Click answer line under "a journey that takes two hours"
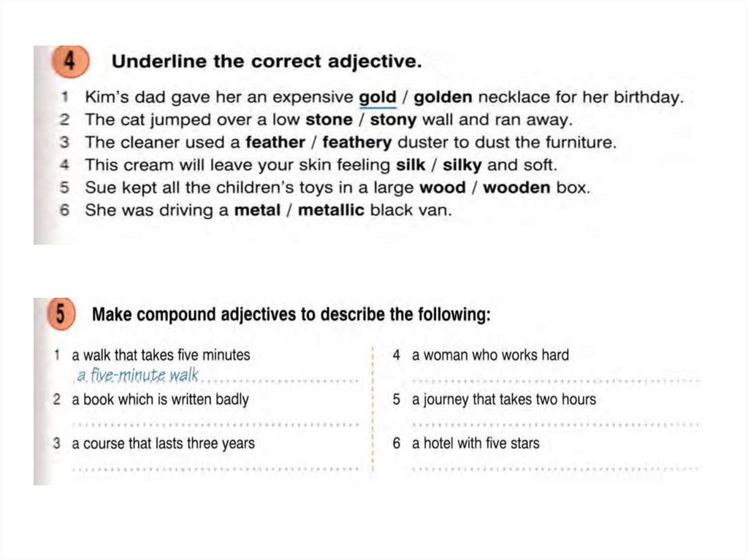This screenshot has width=748, height=560. [555, 423]
